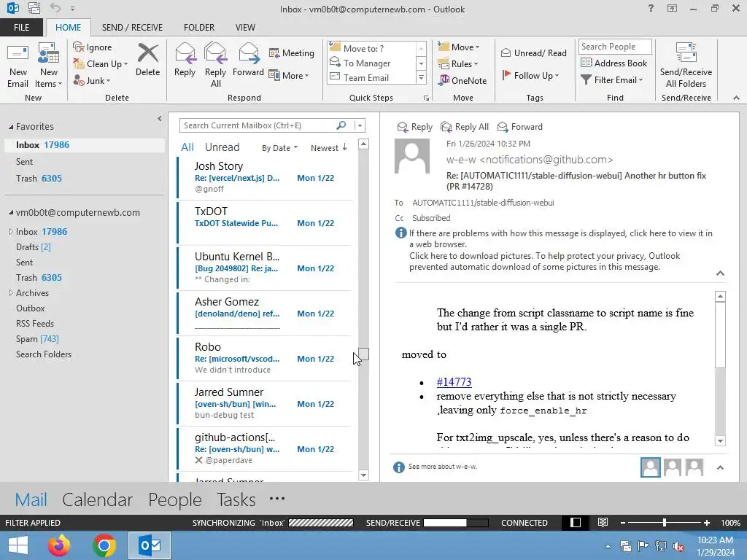Open OneNote from the Move group

pos(462,80)
